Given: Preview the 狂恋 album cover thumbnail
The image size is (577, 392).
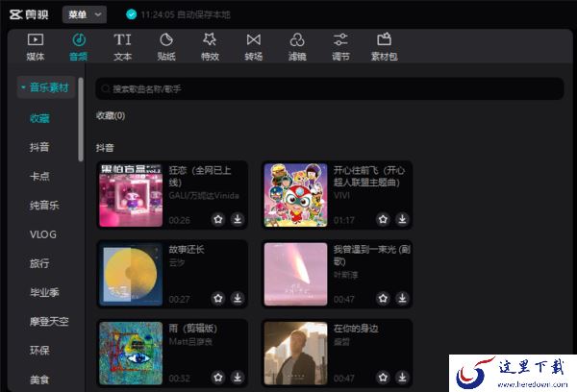Looking at the screenshot, I should [x=131, y=195].
